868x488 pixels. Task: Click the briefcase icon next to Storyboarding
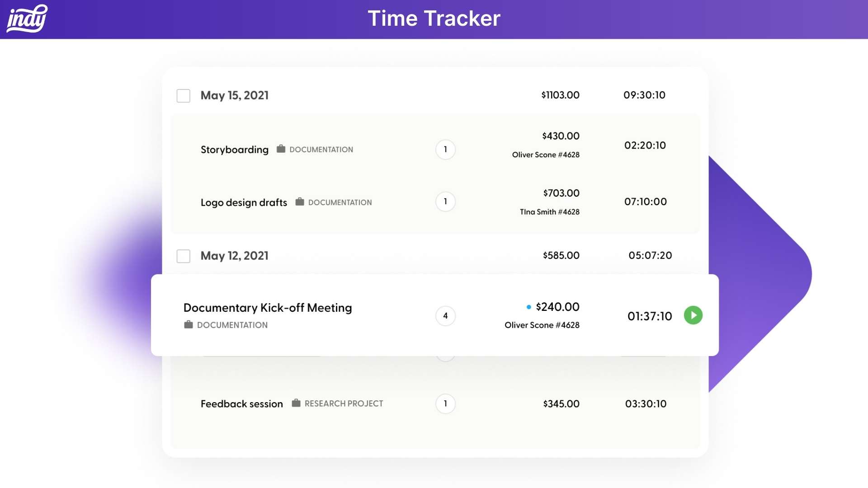coord(281,149)
